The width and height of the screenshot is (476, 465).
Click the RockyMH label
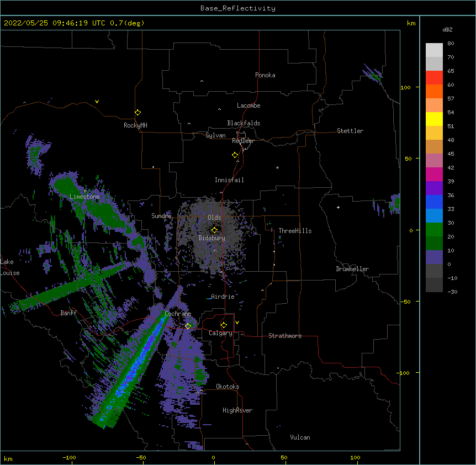click(x=135, y=125)
